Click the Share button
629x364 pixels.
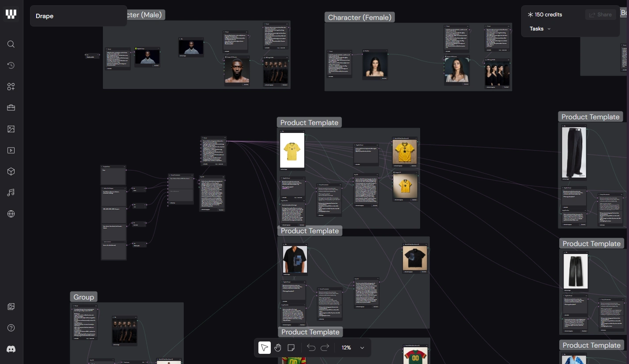coord(600,15)
